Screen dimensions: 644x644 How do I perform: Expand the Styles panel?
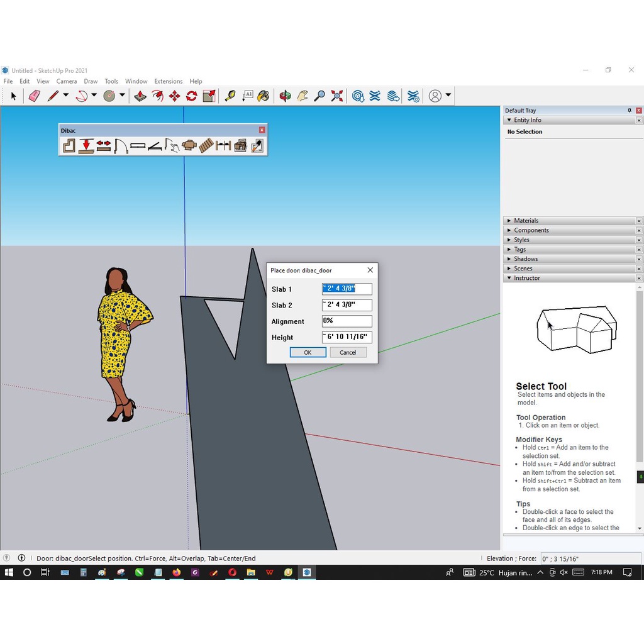[509, 240]
